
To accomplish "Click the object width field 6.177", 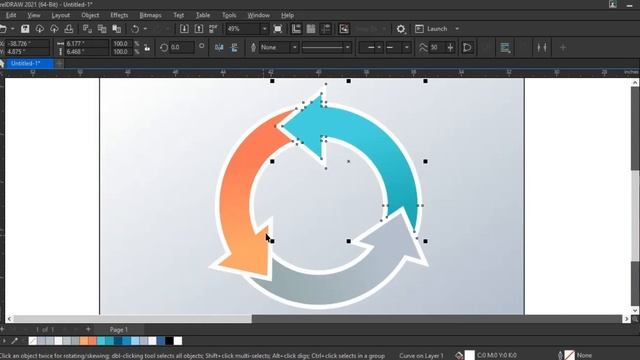I will pos(87,43).
